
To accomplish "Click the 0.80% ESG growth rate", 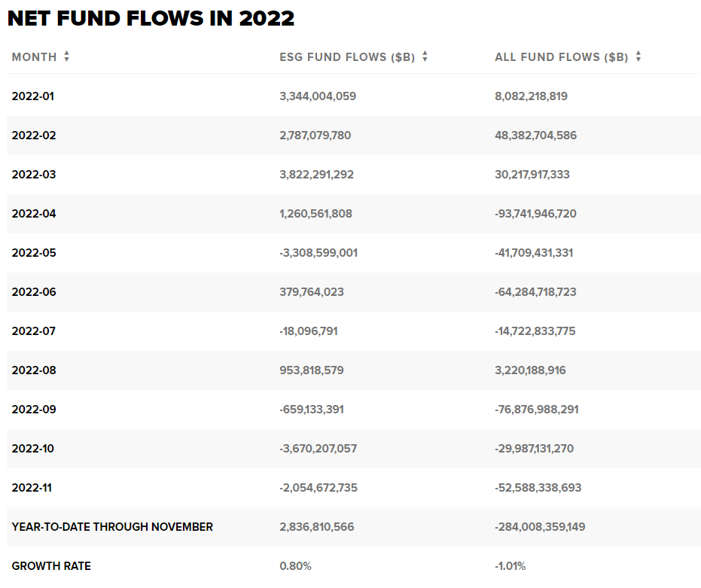I will click(295, 566).
